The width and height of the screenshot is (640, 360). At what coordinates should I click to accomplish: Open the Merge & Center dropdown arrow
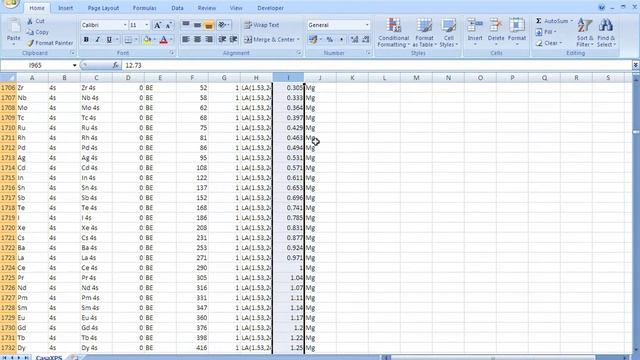[298, 40]
